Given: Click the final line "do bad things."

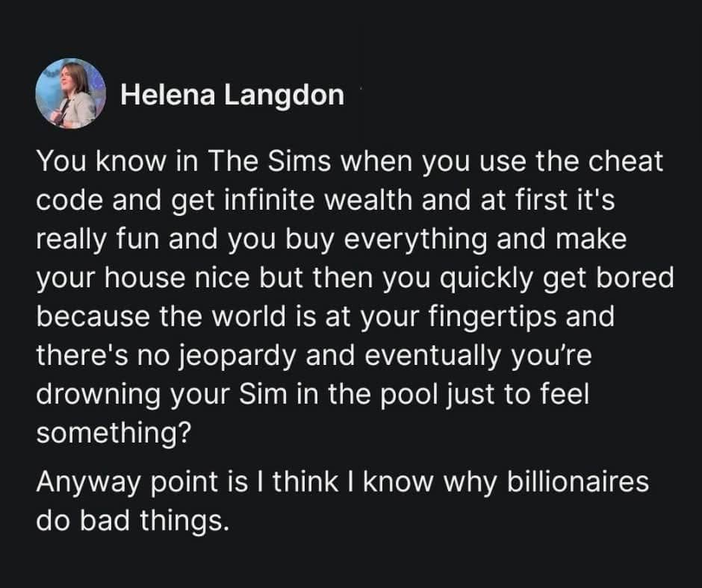Looking at the screenshot, I should pyautogui.click(x=130, y=520).
